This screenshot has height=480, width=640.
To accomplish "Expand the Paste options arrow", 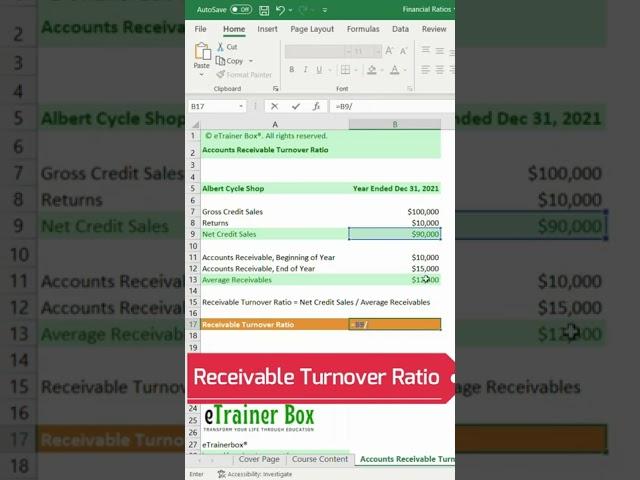I will (202, 75).
